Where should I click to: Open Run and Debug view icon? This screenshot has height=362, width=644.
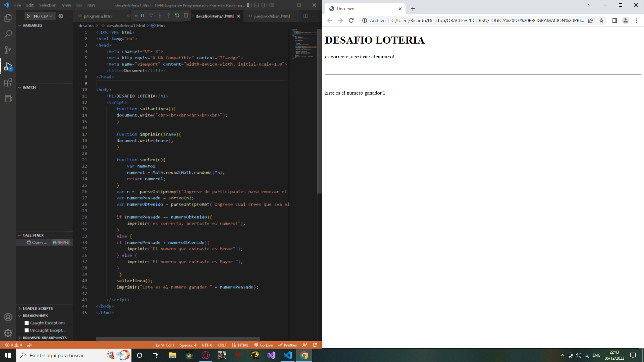pos(8,66)
